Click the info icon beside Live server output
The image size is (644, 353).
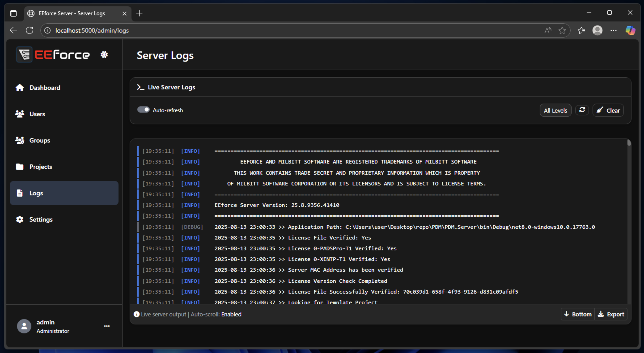click(x=136, y=314)
